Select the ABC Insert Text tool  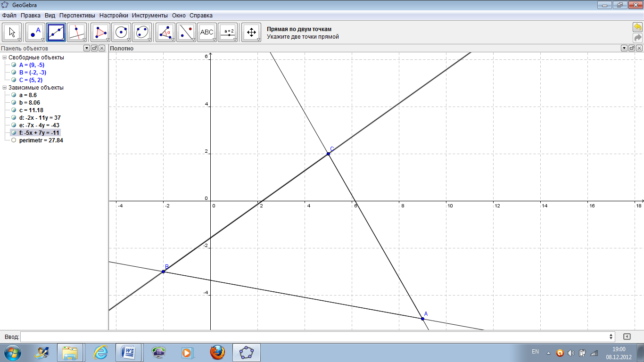click(x=207, y=32)
